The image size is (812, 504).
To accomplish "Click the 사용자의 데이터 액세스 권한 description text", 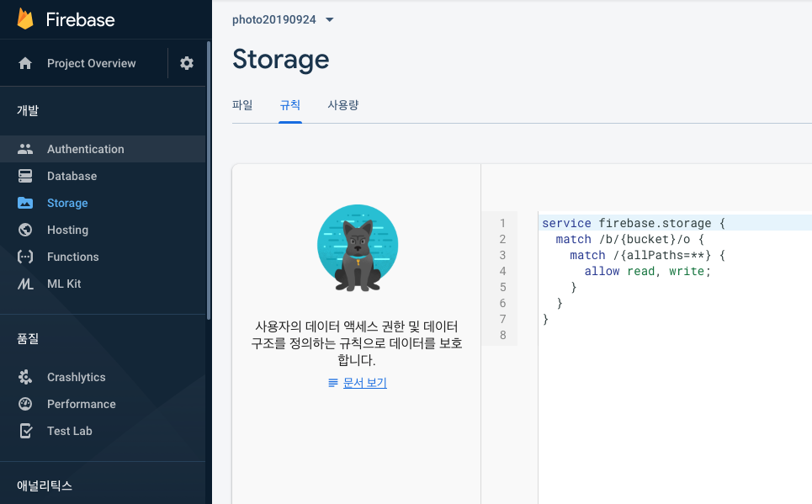I will 356,343.
